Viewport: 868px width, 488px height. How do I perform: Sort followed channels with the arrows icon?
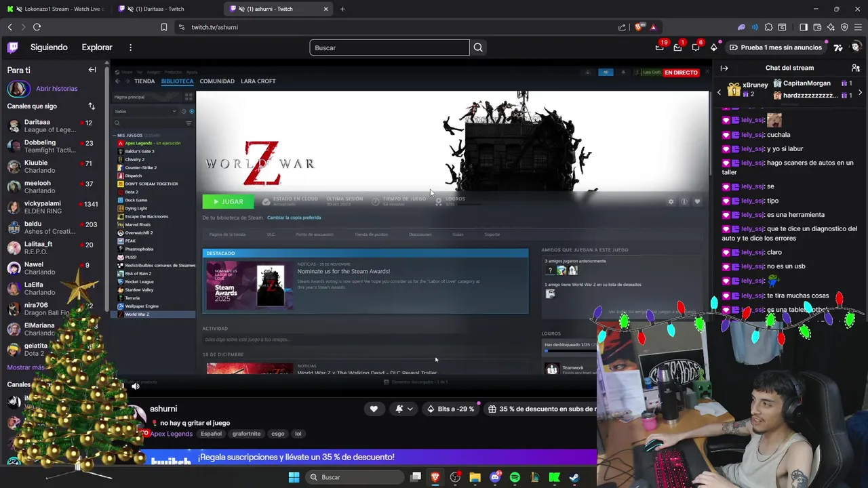coord(92,106)
